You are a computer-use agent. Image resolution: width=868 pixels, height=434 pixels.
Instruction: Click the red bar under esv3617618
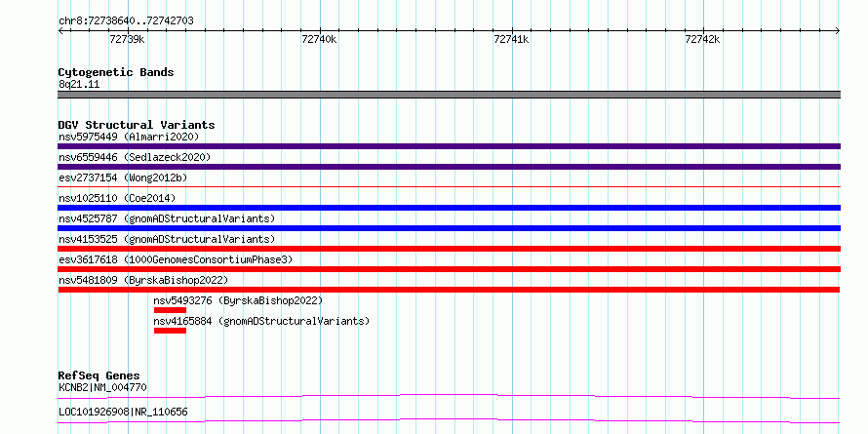click(449, 269)
